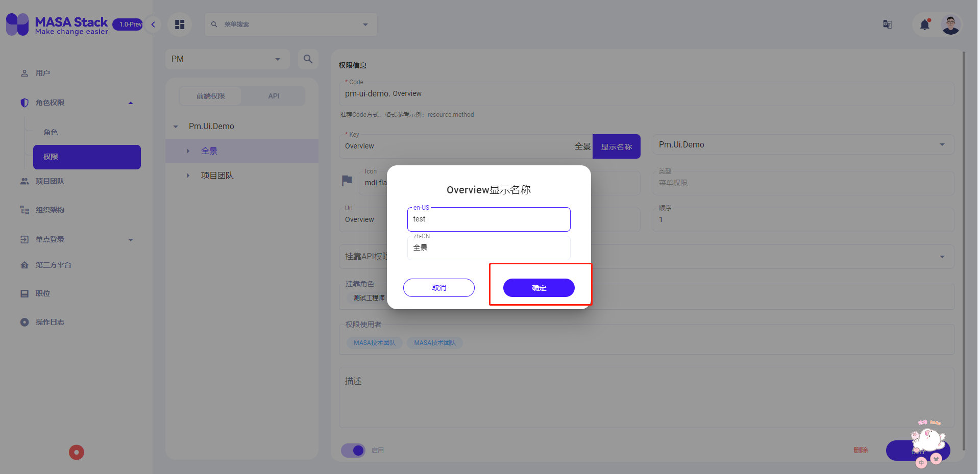Image resolution: width=980 pixels, height=474 pixels.
Task: Click the first MASA技术团队 chip
Action: coord(374,343)
